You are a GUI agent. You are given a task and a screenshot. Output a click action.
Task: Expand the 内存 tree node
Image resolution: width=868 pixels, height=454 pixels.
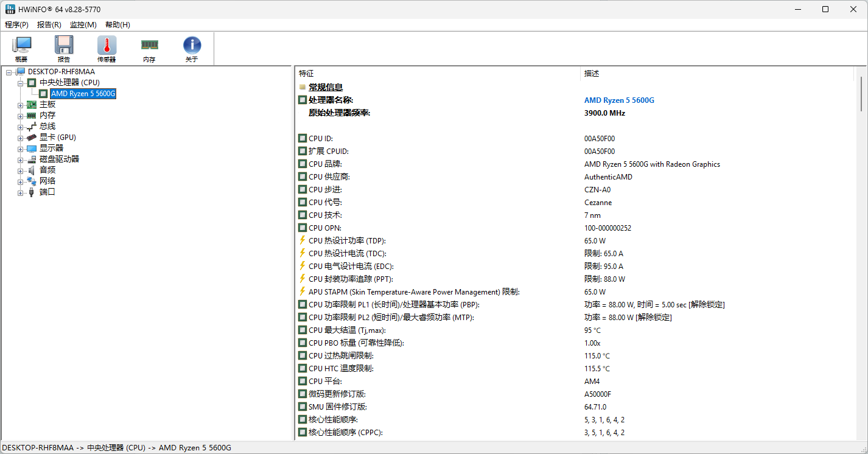tap(20, 116)
